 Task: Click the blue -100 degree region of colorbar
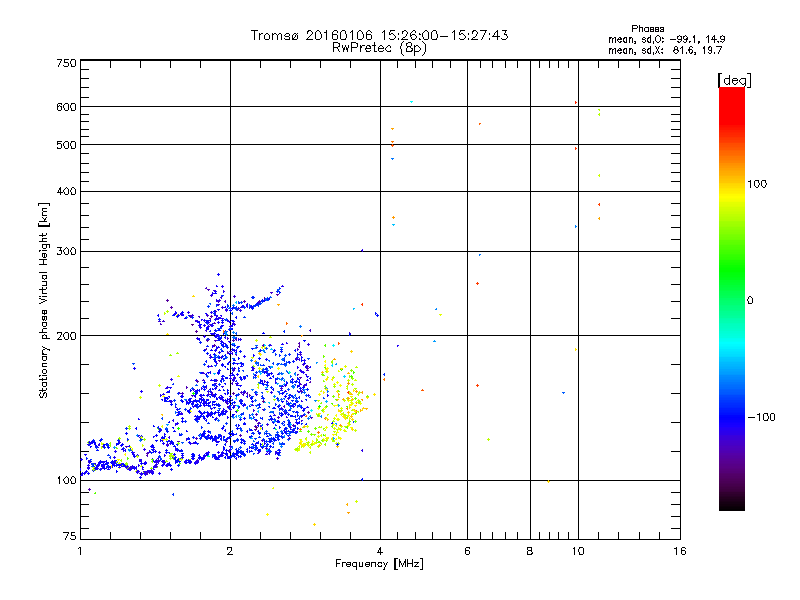[732, 416]
